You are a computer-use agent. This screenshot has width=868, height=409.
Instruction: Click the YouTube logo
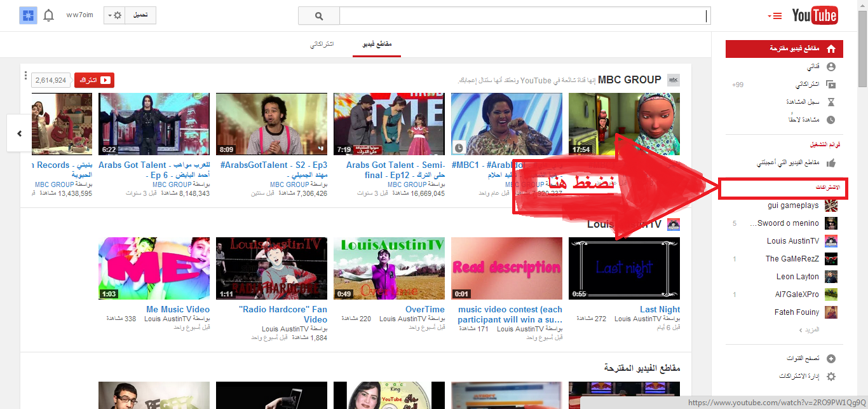coord(815,16)
